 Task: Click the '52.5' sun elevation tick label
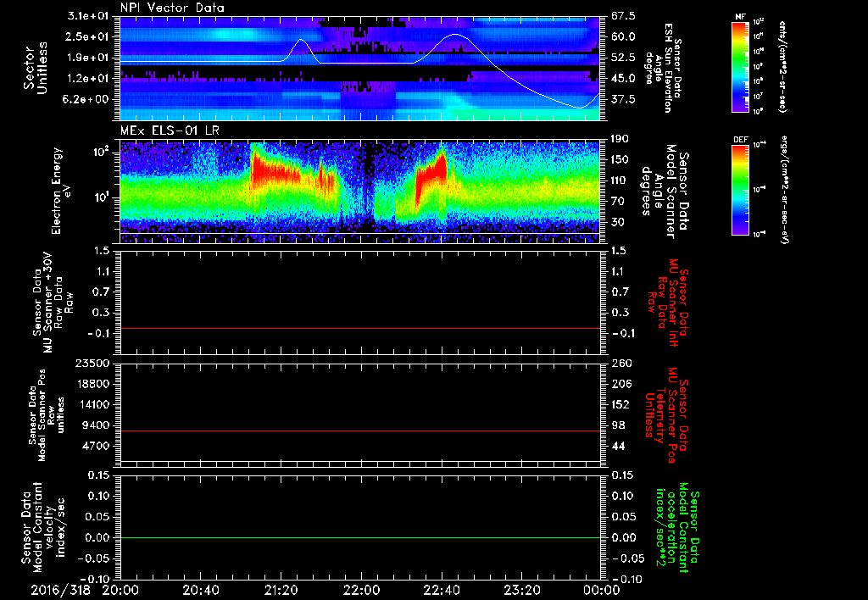click(x=623, y=58)
